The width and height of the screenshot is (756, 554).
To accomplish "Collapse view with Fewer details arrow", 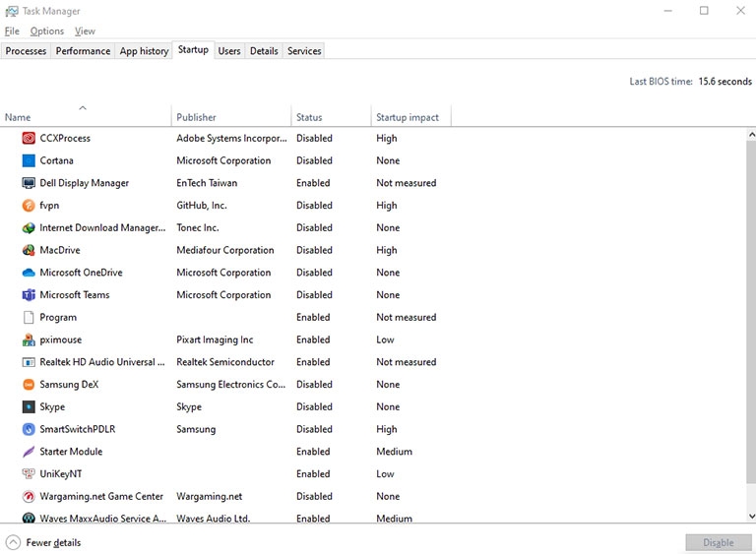I will click(13, 542).
